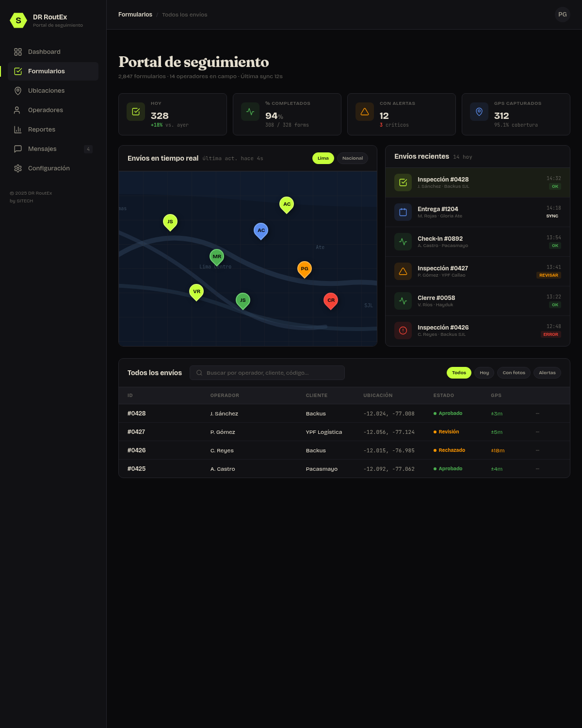Filter submissions Con fotos
The height and width of the screenshot is (728, 582).
click(x=514, y=373)
